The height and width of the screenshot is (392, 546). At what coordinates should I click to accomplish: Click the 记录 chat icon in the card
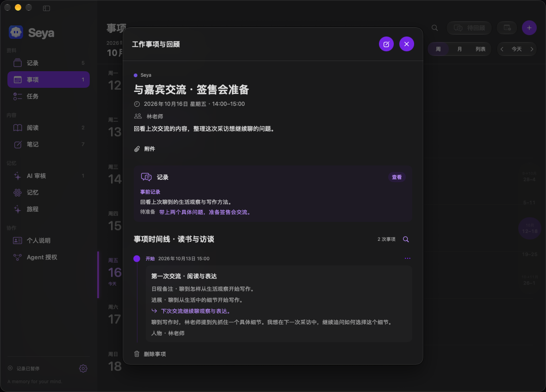pos(146,177)
